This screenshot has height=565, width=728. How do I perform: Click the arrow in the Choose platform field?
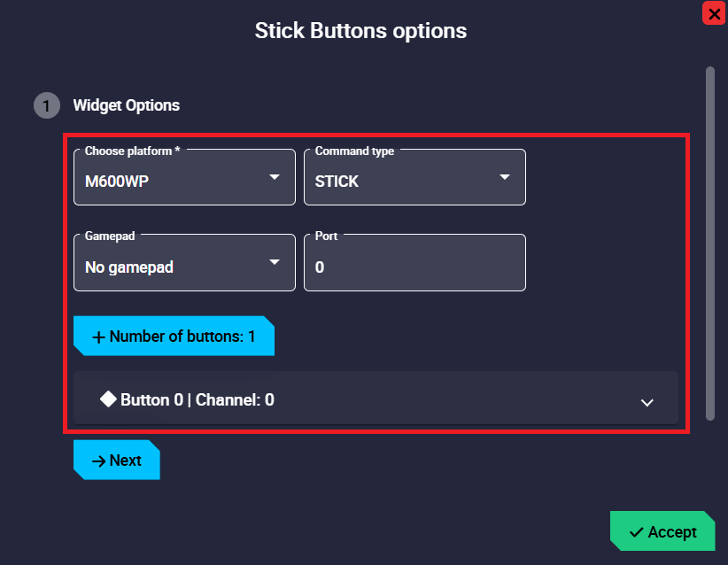(275, 177)
